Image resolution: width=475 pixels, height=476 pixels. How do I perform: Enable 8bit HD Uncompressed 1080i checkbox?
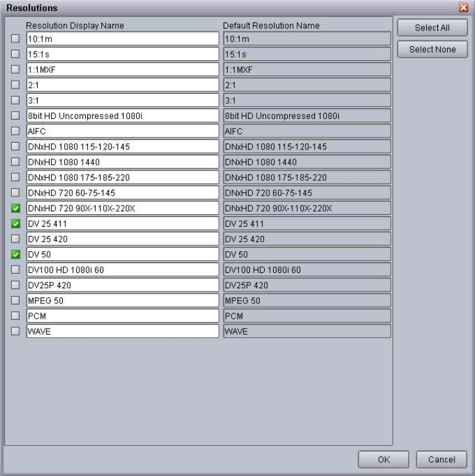(15, 115)
